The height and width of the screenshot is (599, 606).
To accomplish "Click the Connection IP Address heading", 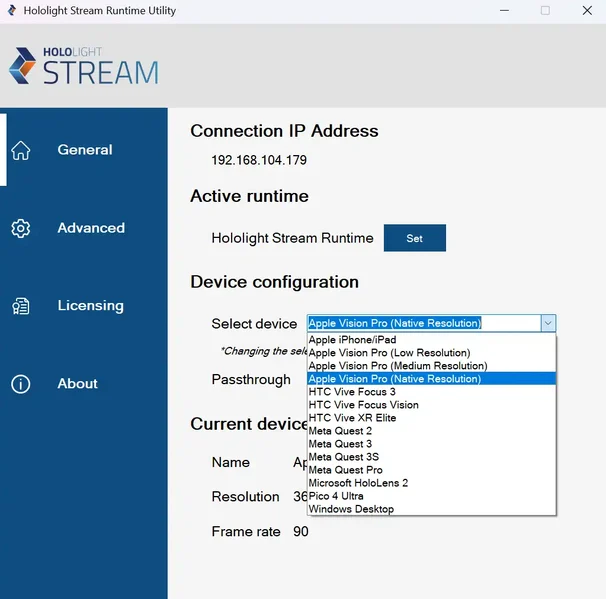I will coord(284,131).
